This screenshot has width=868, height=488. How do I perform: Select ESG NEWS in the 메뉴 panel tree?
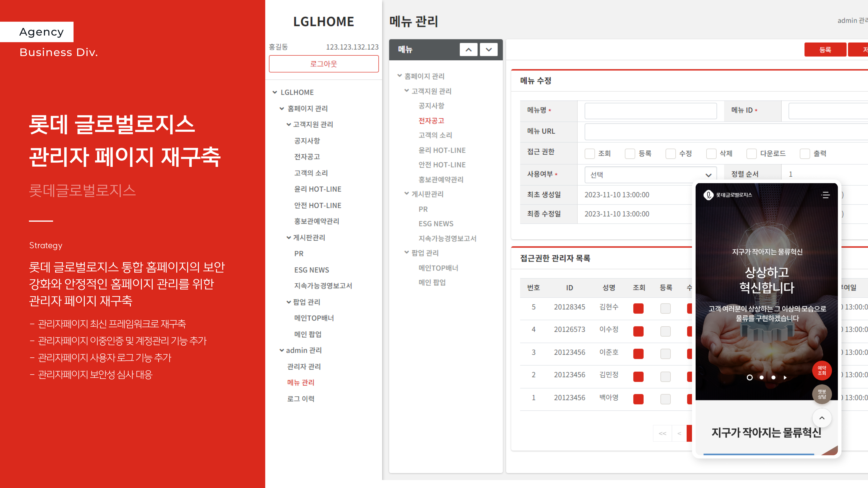(436, 224)
